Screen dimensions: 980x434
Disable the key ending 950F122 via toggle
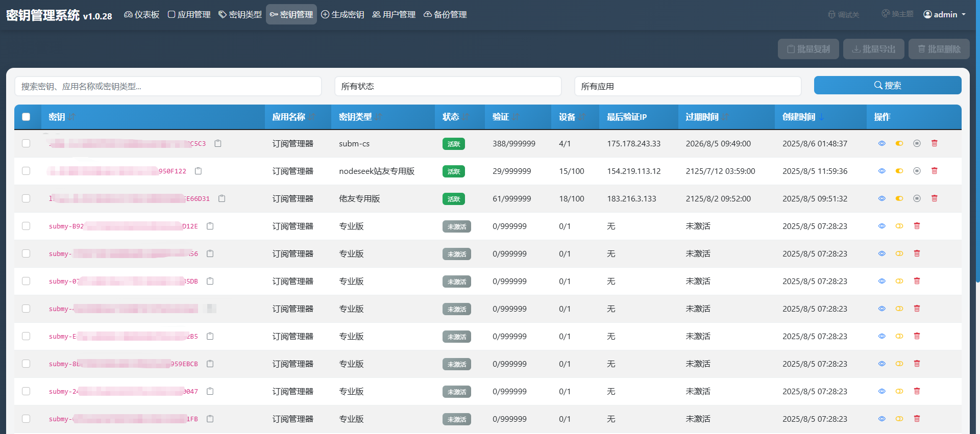899,171
